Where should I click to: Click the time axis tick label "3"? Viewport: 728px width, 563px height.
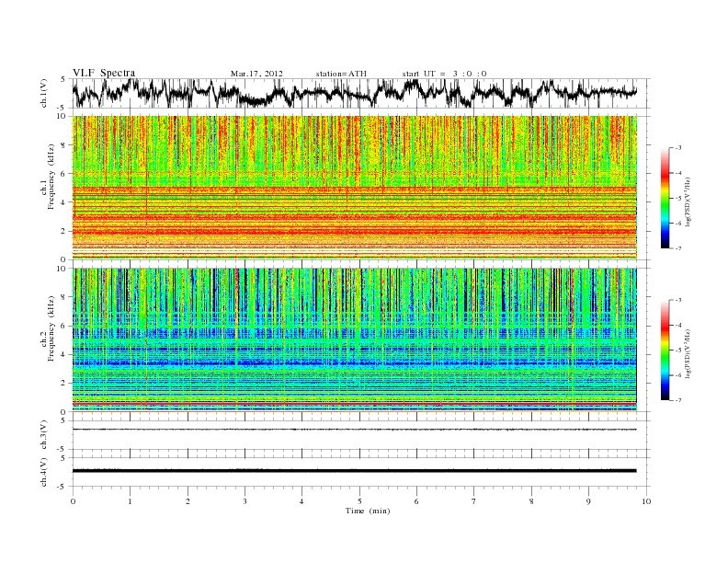pyautogui.click(x=245, y=501)
